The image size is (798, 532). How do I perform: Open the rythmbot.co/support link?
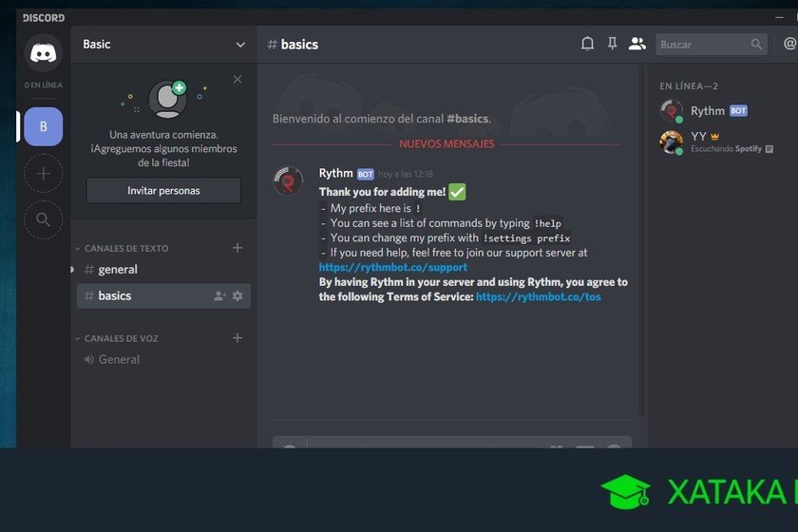tap(393, 267)
